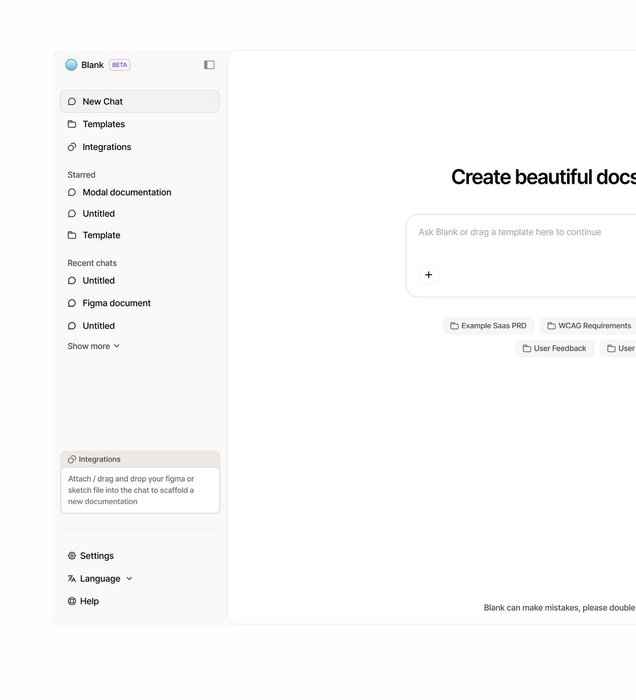Open Figma document recent chat
The height and width of the screenshot is (700, 636).
pyautogui.click(x=140, y=303)
